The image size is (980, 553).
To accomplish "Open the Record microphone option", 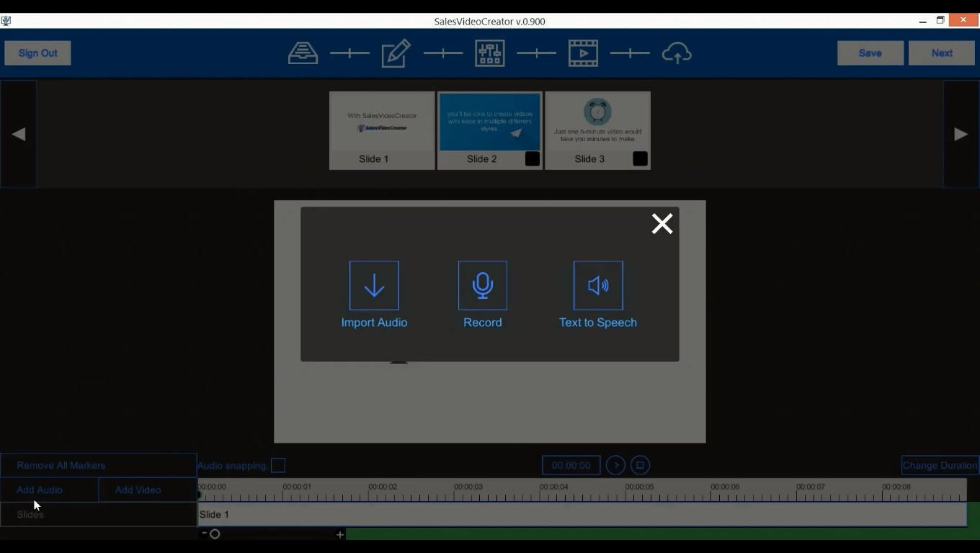I will [x=482, y=285].
